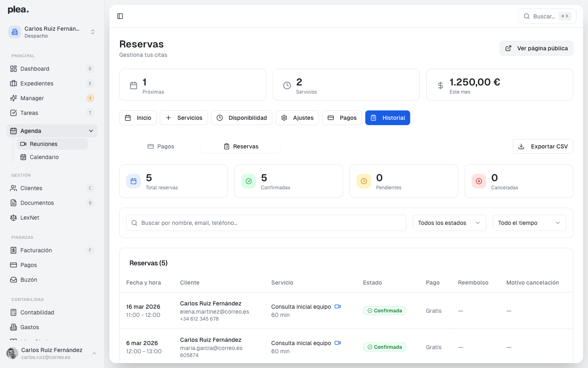The height and width of the screenshot is (368, 588).
Task: Open Gastos in the sidebar
Action: [52, 327]
